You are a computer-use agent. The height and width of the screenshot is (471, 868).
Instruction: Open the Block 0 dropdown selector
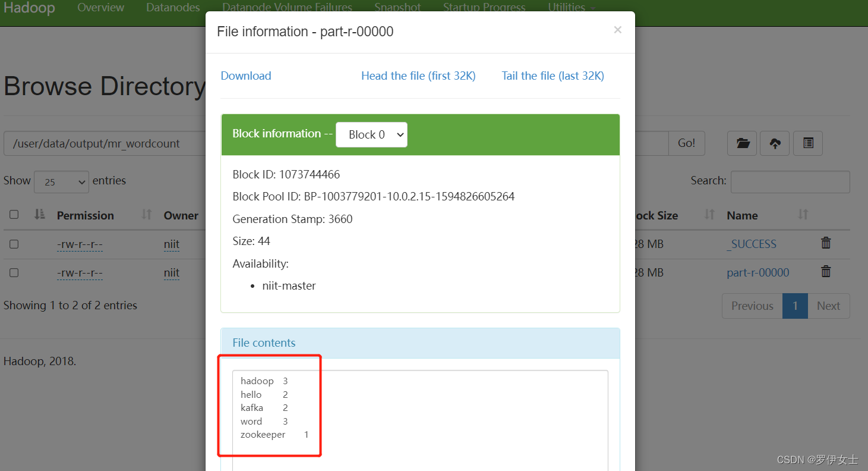point(371,134)
